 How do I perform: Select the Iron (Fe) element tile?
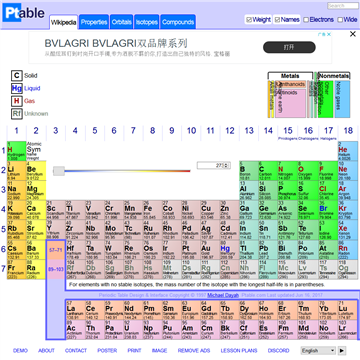152,210
